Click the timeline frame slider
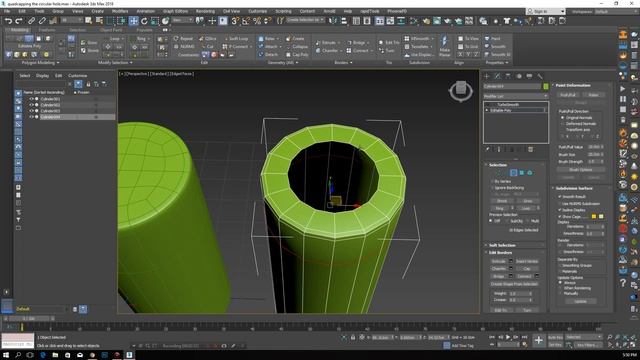Viewport: 640px width, 360px height. pos(29,318)
